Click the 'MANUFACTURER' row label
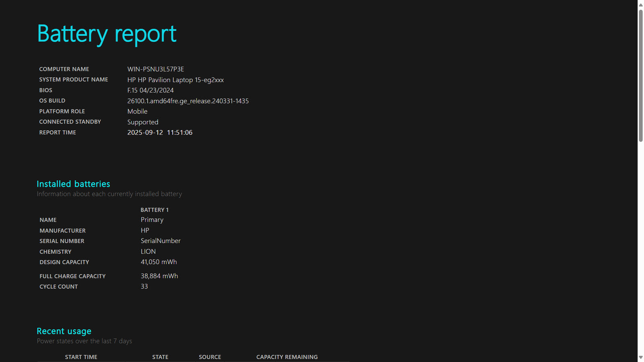The height and width of the screenshot is (362, 644). pyautogui.click(x=62, y=231)
